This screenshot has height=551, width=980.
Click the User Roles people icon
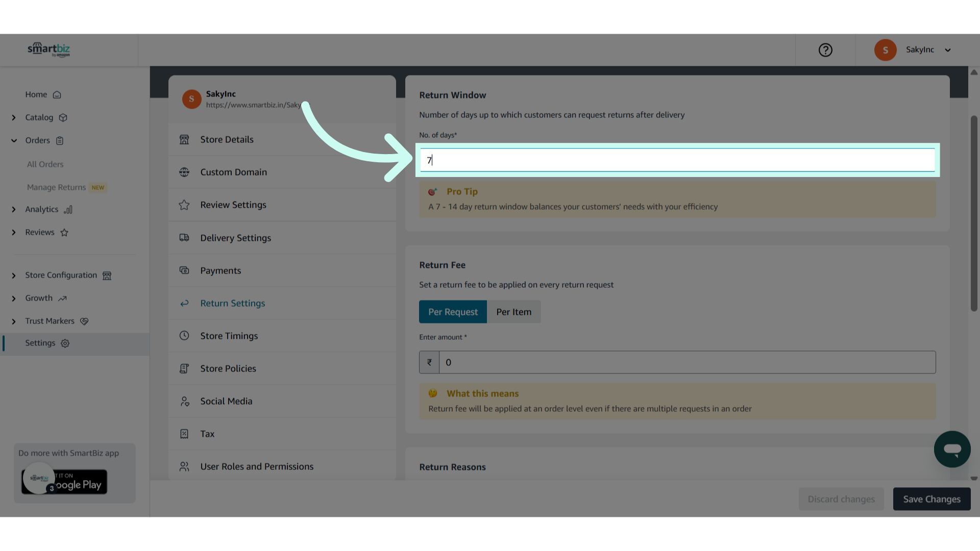[x=184, y=466]
